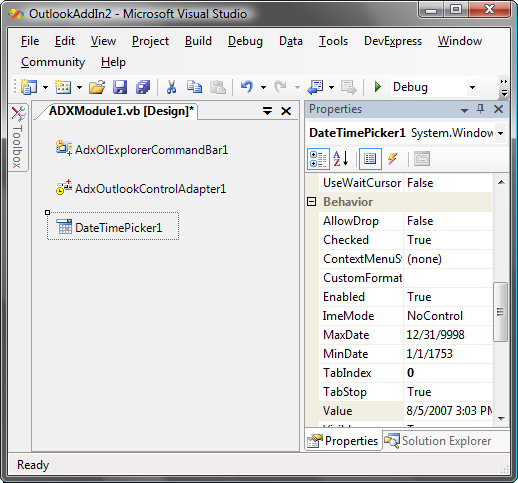Viewport: 518px width, 483px height.
Task: Open the Help menu
Action: (113, 62)
